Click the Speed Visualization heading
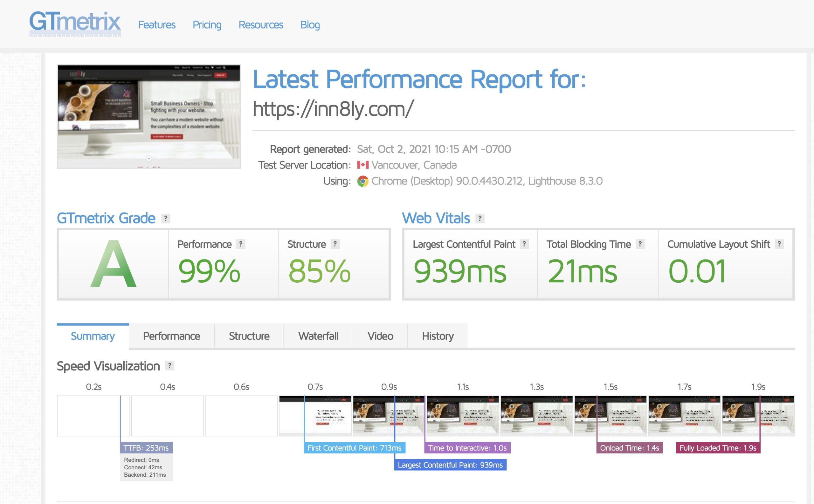 tap(108, 366)
